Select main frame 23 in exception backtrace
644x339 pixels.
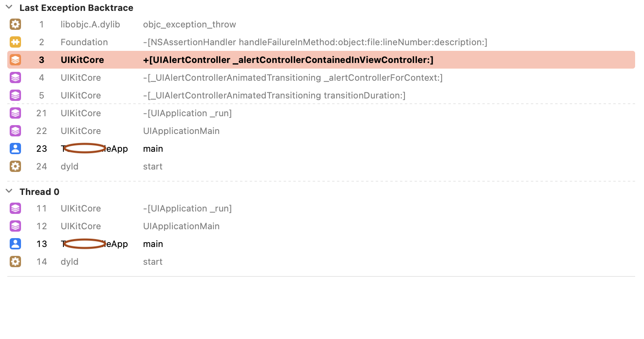pyautogui.click(x=153, y=149)
